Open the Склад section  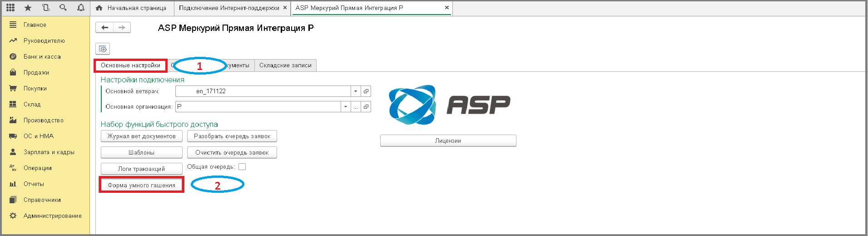(x=32, y=104)
